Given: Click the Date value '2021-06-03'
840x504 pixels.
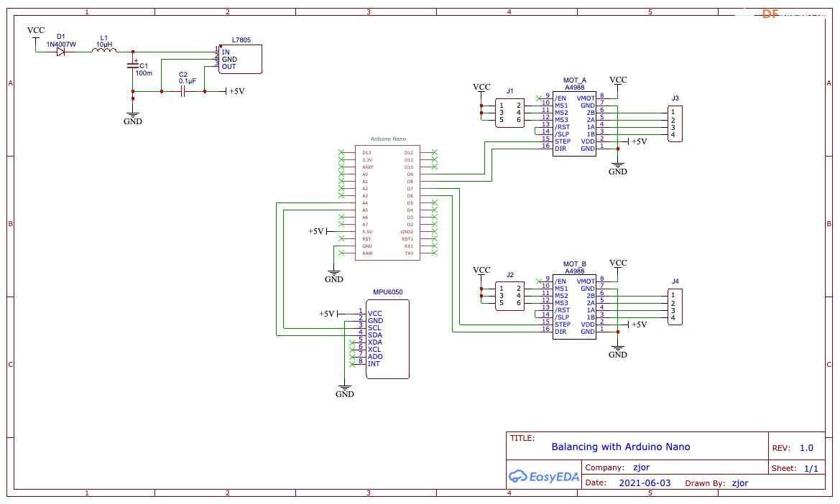Looking at the screenshot, I should tap(645, 482).
